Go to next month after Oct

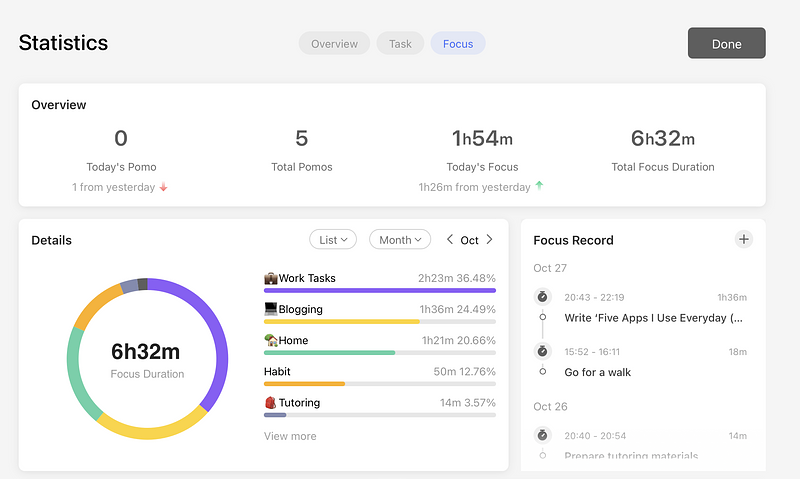(x=489, y=239)
